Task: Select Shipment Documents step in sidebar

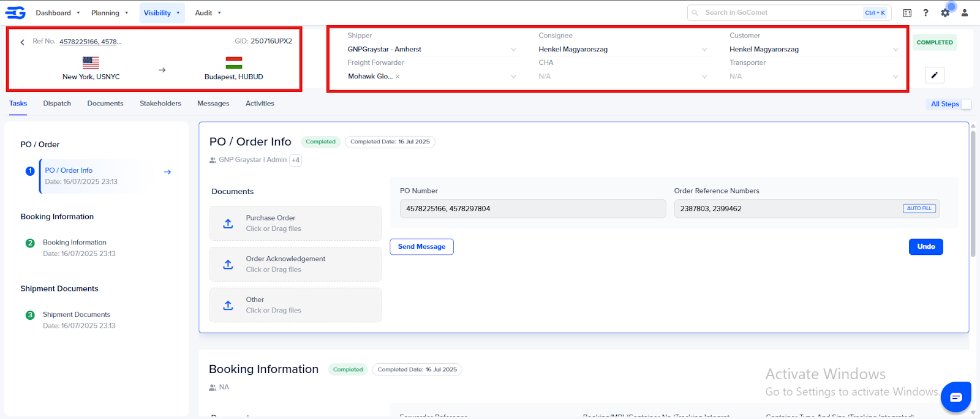Action: (x=79, y=320)
